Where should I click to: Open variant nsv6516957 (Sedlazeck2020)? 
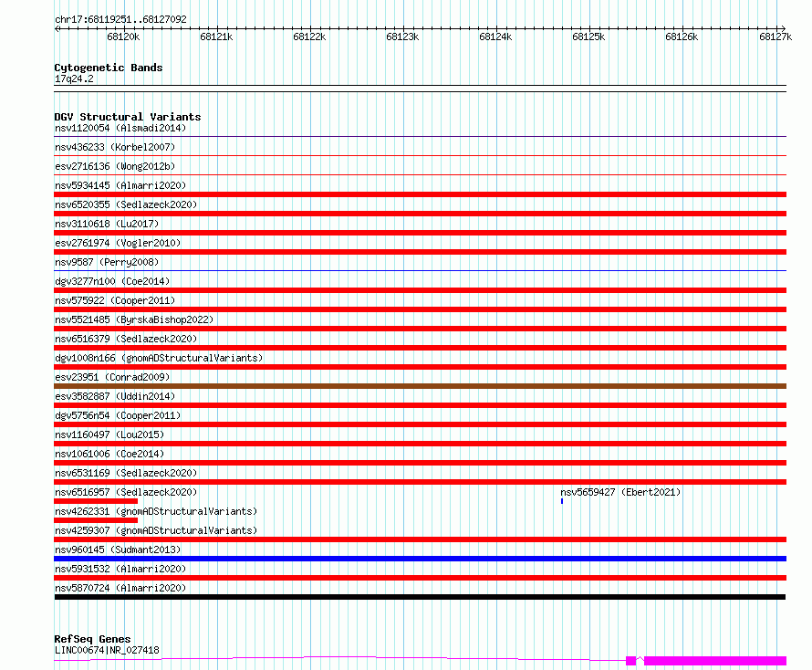click(x=126, y=492)
